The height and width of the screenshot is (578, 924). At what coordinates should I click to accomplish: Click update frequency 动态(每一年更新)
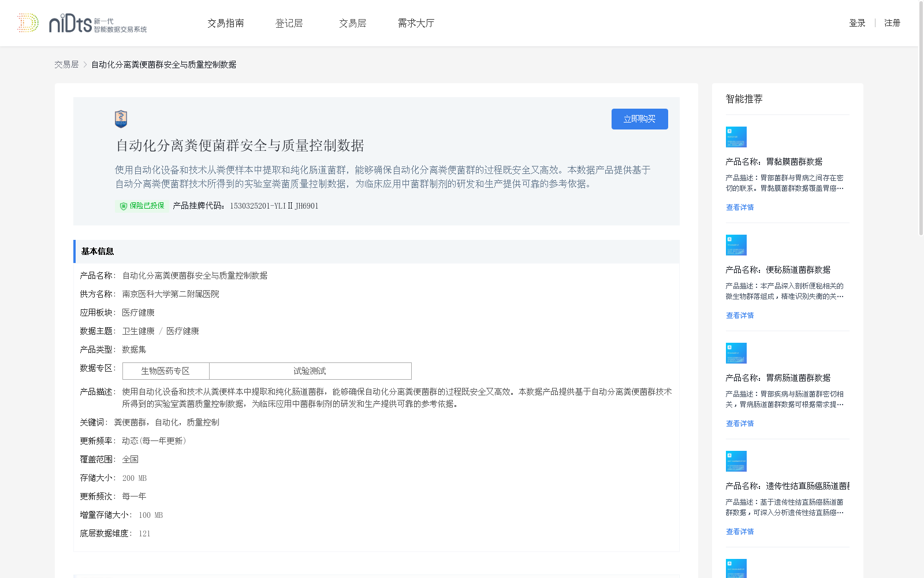pyautogui.click(x=154, y=441)
